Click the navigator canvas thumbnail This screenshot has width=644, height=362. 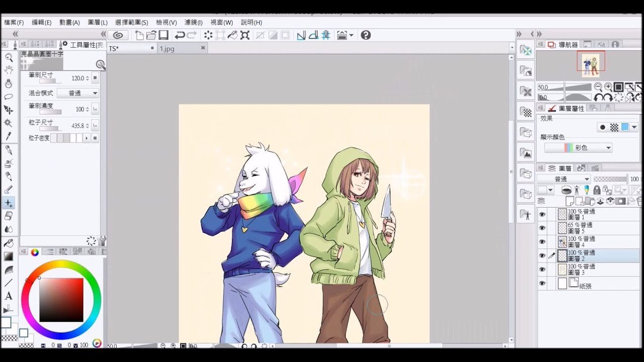click(x=591, y=65)
